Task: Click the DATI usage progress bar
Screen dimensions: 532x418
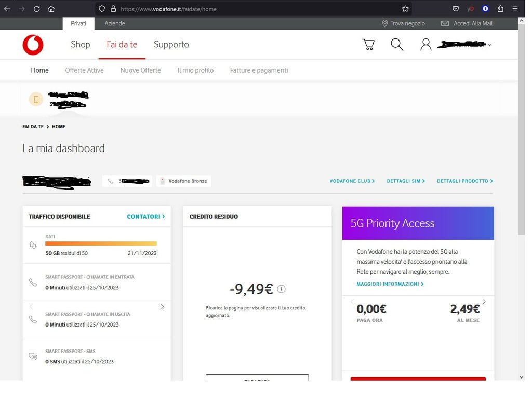Action: (x=101, y=244)
